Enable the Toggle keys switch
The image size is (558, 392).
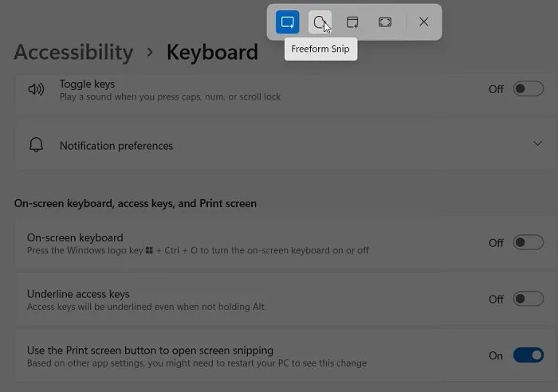[528, 89]
